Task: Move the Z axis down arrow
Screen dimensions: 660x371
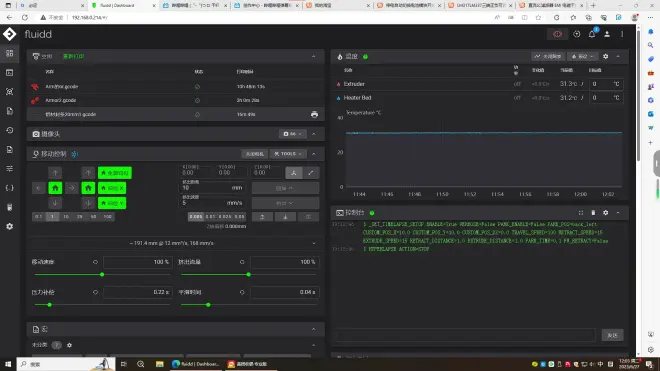Action: tap(88, 203)
